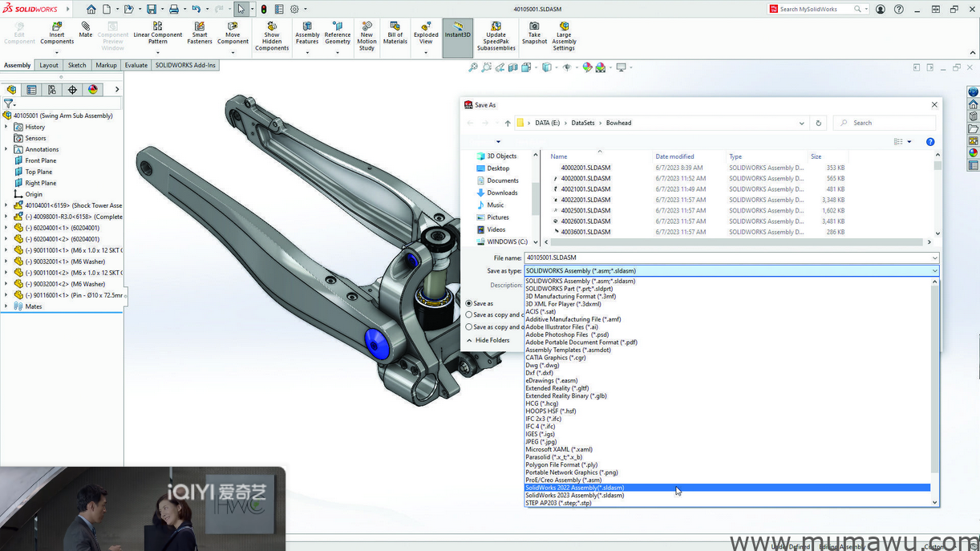Click the Print icon

(173, 9)
